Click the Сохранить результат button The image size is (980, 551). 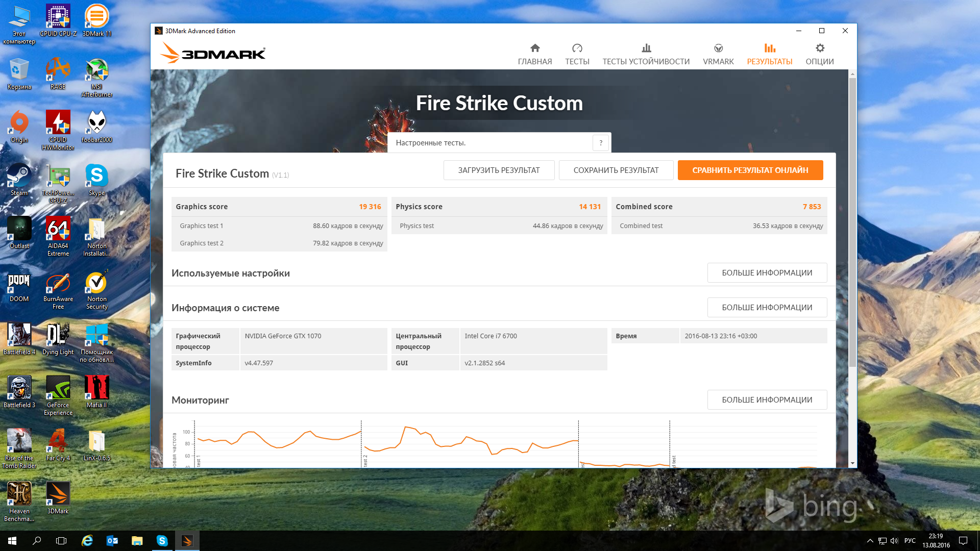[616, 170]
